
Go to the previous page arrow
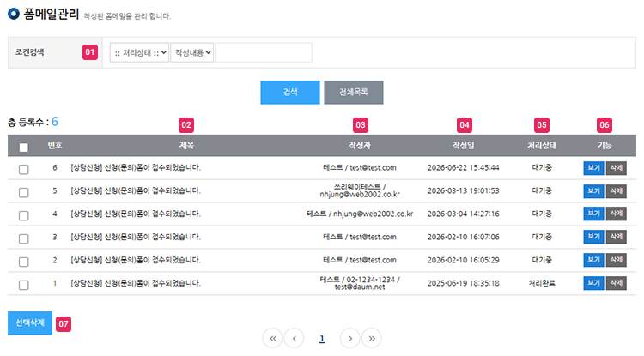pyautogui.click(x=294, y=338)
